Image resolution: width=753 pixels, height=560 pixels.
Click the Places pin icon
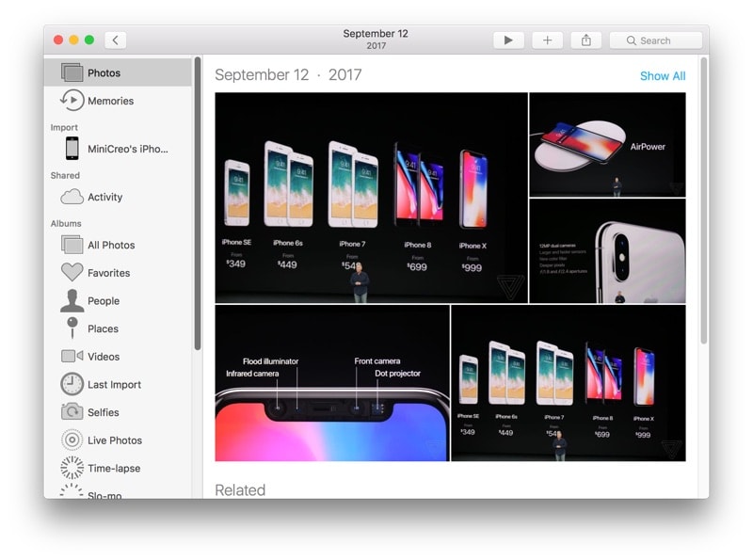(x=72, y=328)
